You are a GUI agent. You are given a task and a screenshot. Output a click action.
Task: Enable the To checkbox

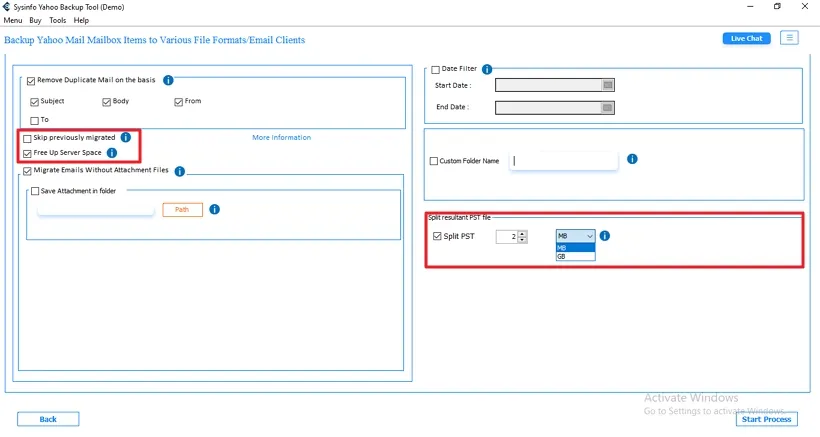pyautogui.click(x=35, y=120)
